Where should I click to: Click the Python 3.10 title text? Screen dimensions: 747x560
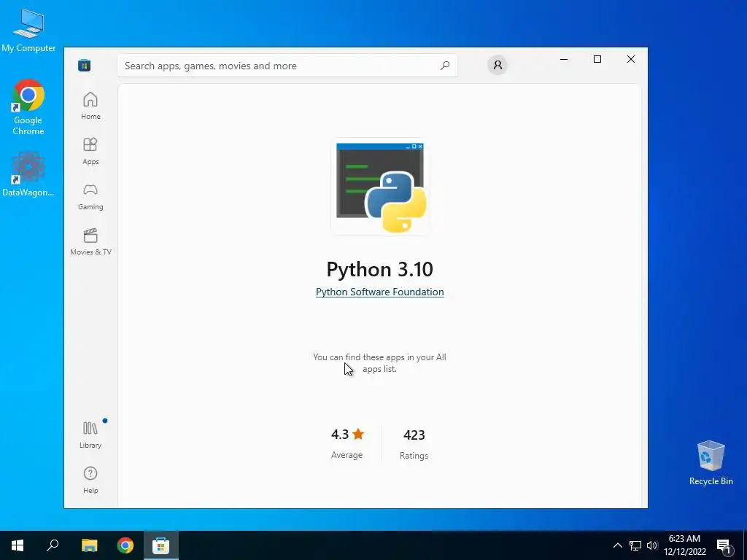pos(379,269)
